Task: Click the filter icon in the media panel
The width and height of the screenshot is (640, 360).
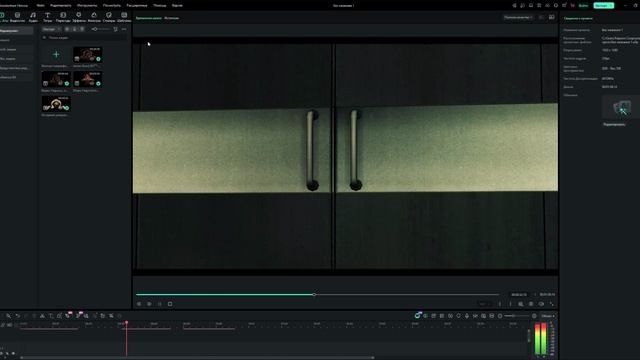Action: pyautogui.click(x=115, y=29)
